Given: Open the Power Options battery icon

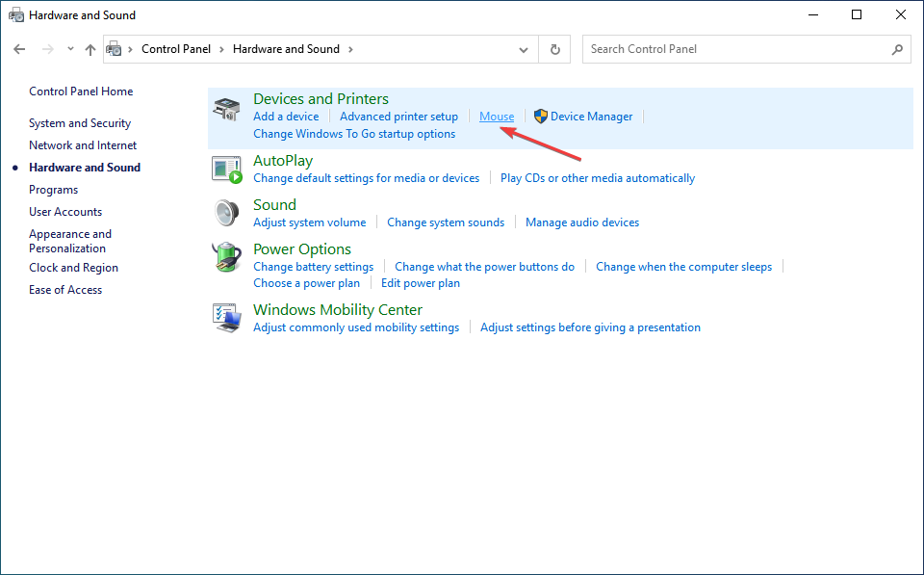Looking at the screenshot, I should tap(226, 258).
